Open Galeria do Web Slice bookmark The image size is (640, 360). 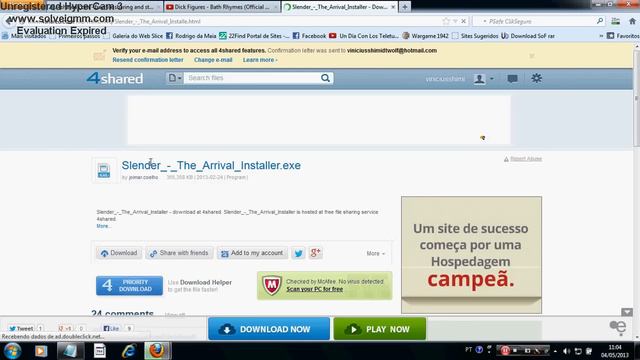(x=133, y=36)
